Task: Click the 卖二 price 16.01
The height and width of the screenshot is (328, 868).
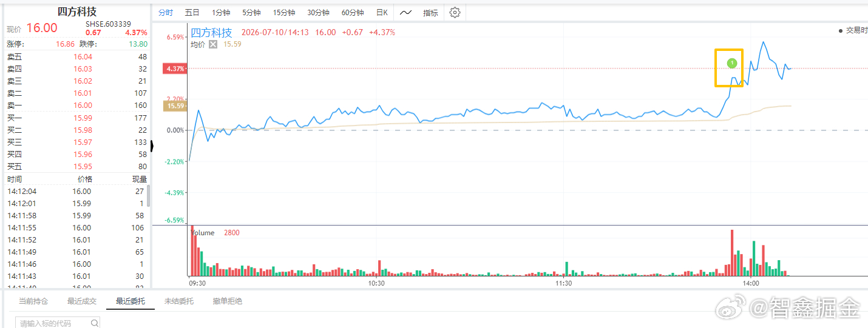Action: pyautogui.click(x=83, y=93)
